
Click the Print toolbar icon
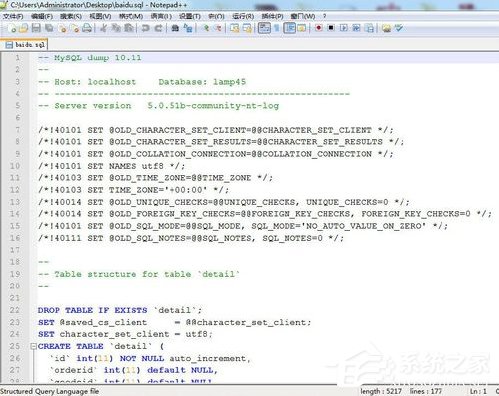pyautogui.click(x=87, y=28)
